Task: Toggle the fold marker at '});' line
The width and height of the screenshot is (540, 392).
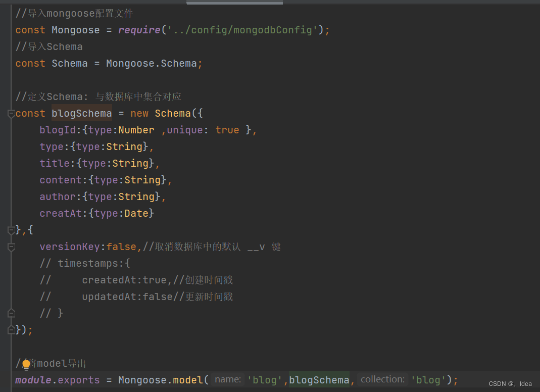Action: [11, 330]
